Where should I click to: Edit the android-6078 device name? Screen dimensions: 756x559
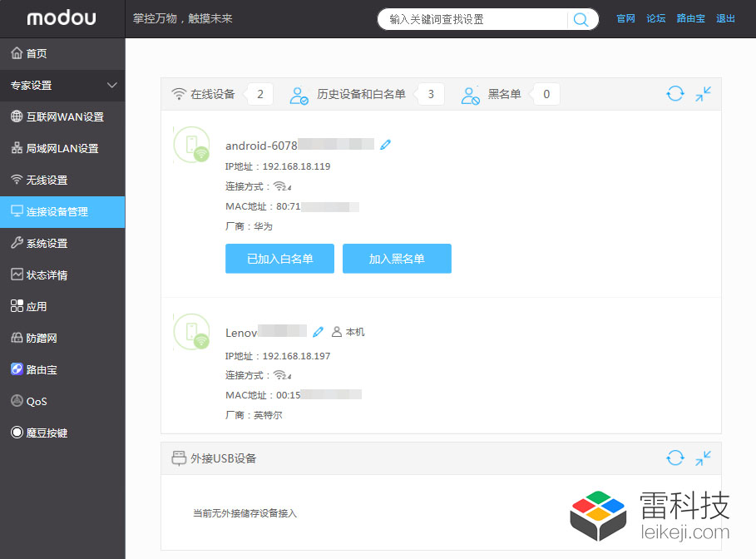(385, 145)
